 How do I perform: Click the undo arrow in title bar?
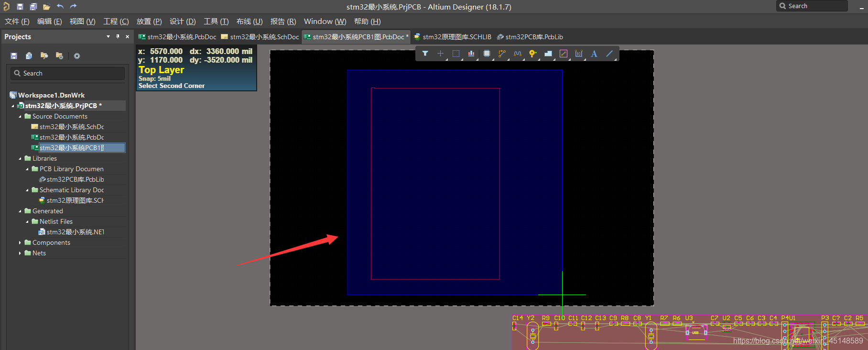pyautogui.click(x=60, y=7)
